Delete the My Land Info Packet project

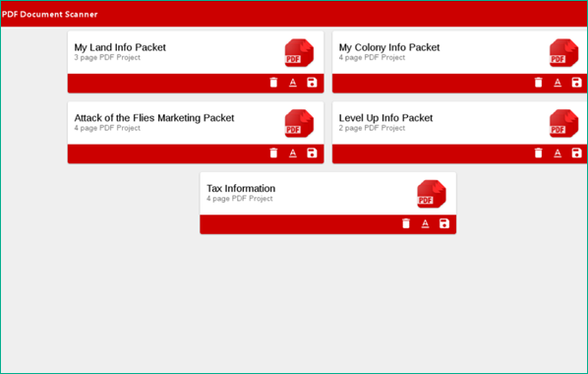(x=273, y=83)
